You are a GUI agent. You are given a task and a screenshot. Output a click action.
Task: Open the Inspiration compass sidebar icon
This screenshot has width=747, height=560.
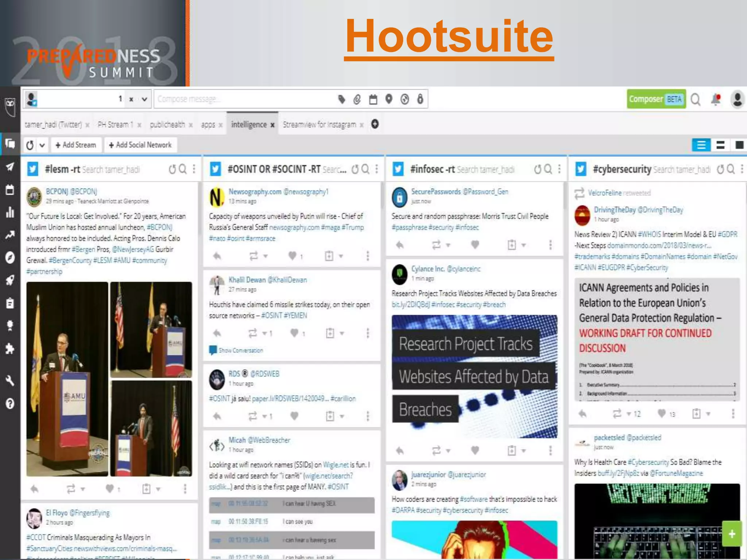(10, 258)
